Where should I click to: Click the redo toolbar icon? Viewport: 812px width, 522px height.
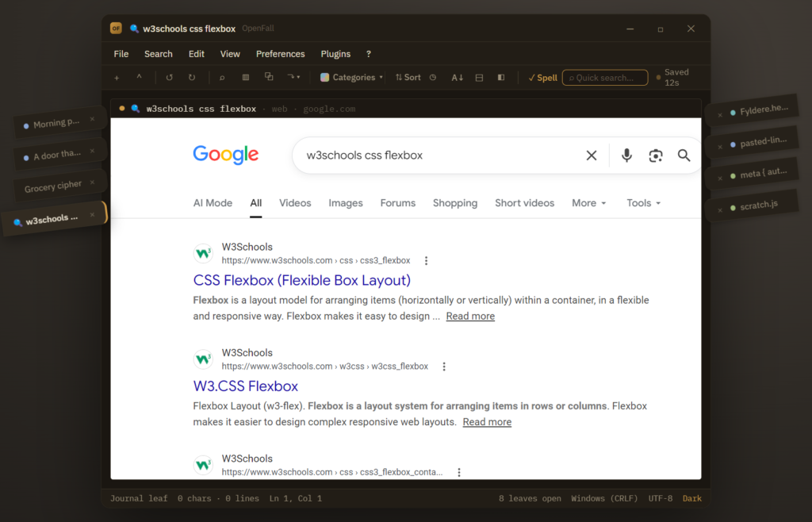pos(192,78)
